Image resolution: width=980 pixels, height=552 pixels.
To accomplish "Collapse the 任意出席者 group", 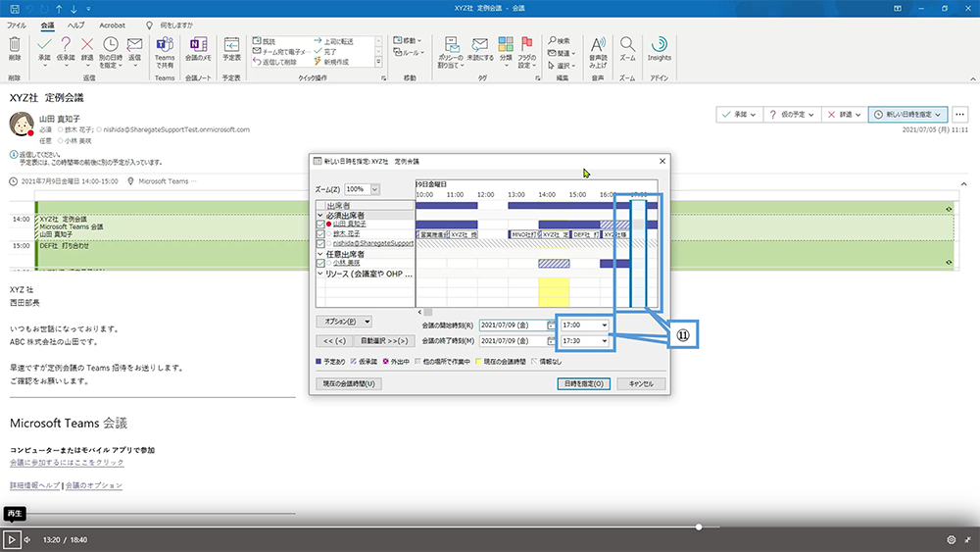I will coord(320,255).
